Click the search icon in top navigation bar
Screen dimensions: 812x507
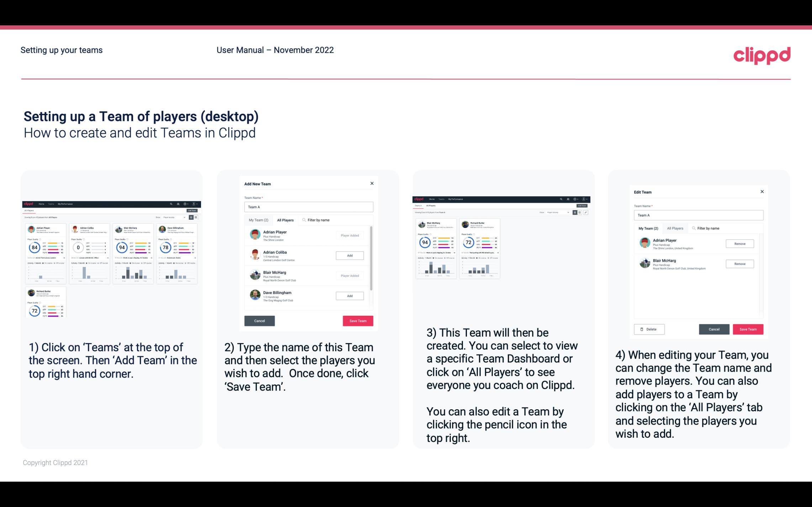tap(171, 203)
